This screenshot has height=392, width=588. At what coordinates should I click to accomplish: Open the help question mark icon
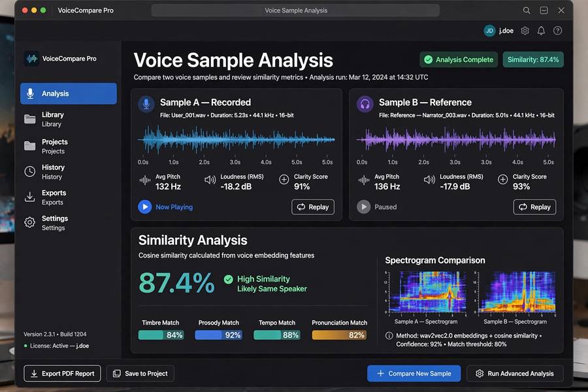pos(558,31)
